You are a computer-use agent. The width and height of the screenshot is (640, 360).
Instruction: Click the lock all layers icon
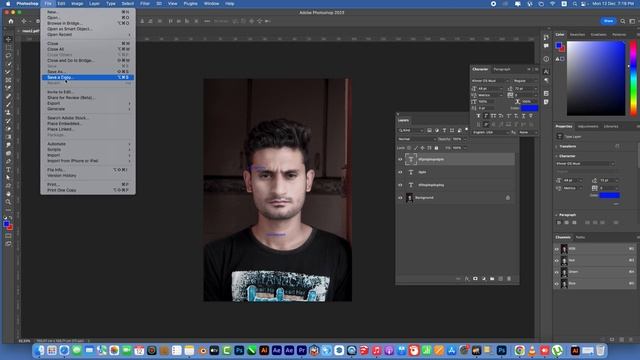point(436,148)
